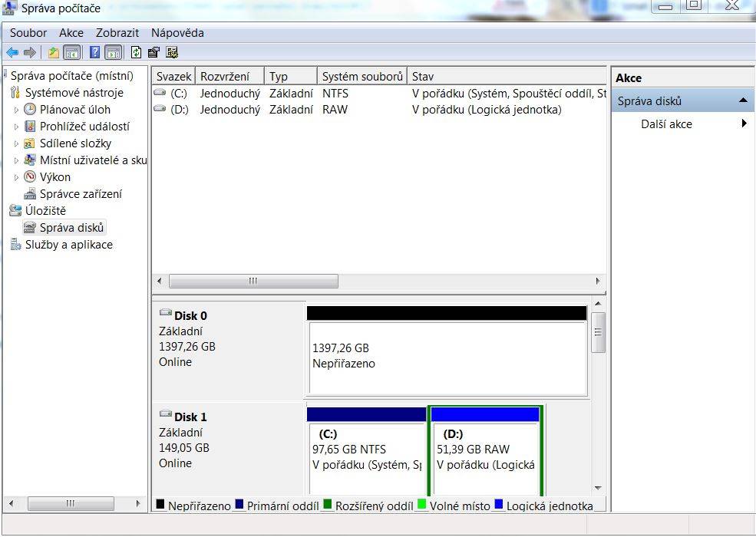The image size is (756, 537).
Task: Click the volume list horizontal scrollbar thumb
Action: [253, 281]
